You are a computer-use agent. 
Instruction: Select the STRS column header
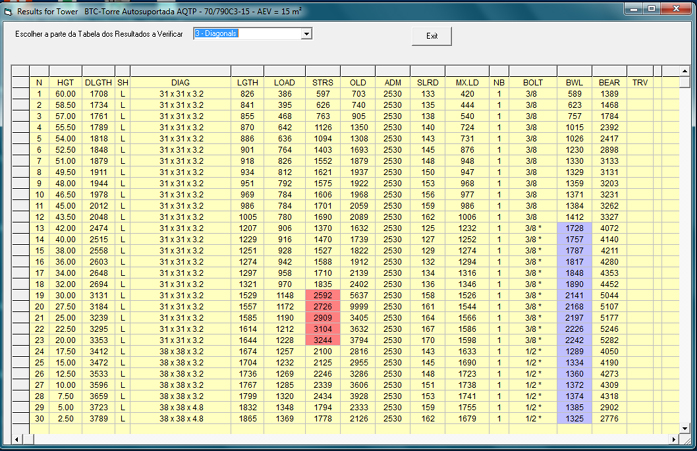click(x=323, y=82)
